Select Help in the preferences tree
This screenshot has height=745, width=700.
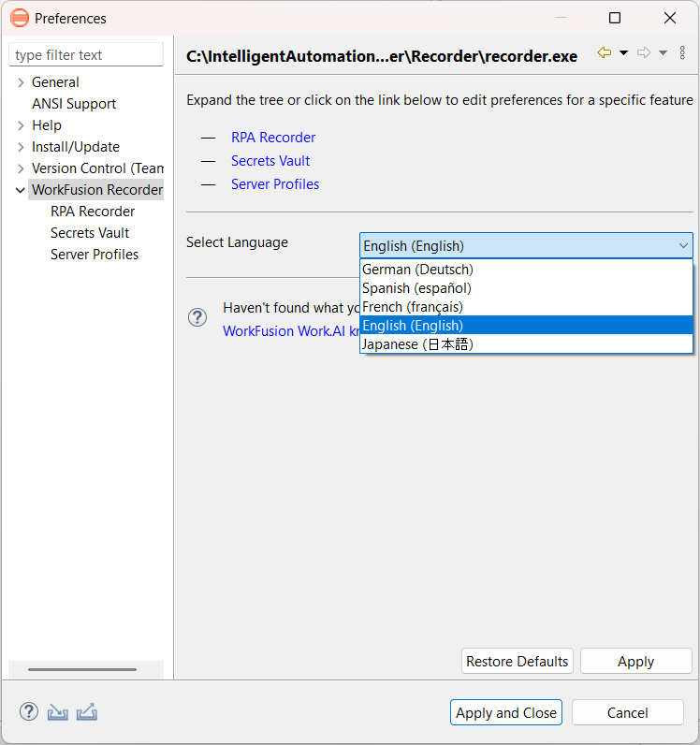[47, 125]
